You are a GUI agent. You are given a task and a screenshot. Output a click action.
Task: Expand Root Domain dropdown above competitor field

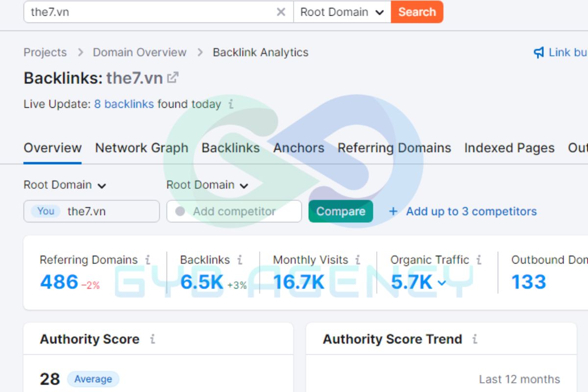pyautogui.click(x=207, y=185)
